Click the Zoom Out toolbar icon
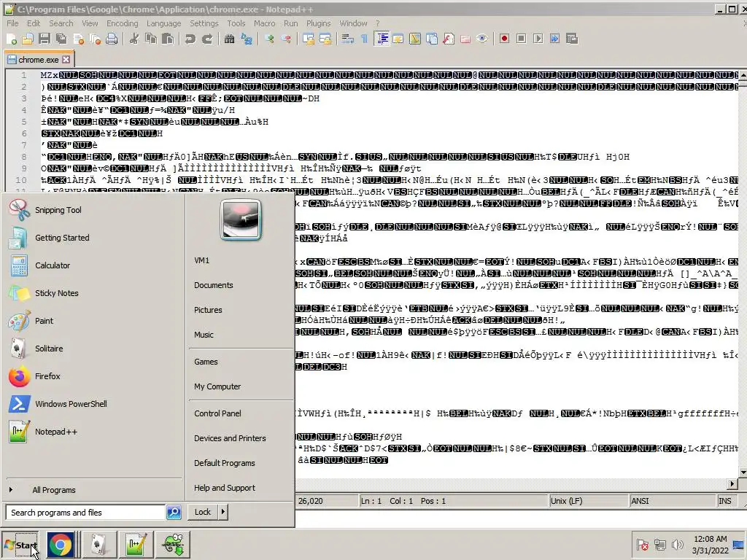747x560 pixels. click(286, 39)
